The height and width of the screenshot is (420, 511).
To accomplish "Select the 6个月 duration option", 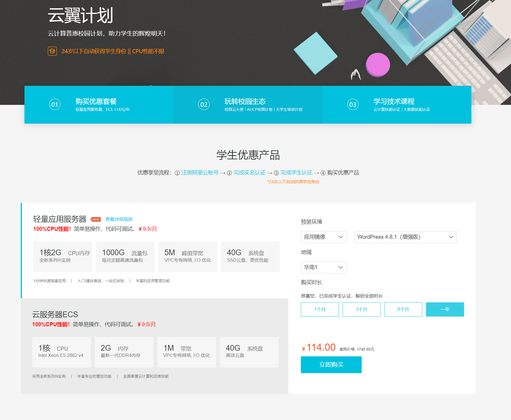I will [x=403, y=309].
